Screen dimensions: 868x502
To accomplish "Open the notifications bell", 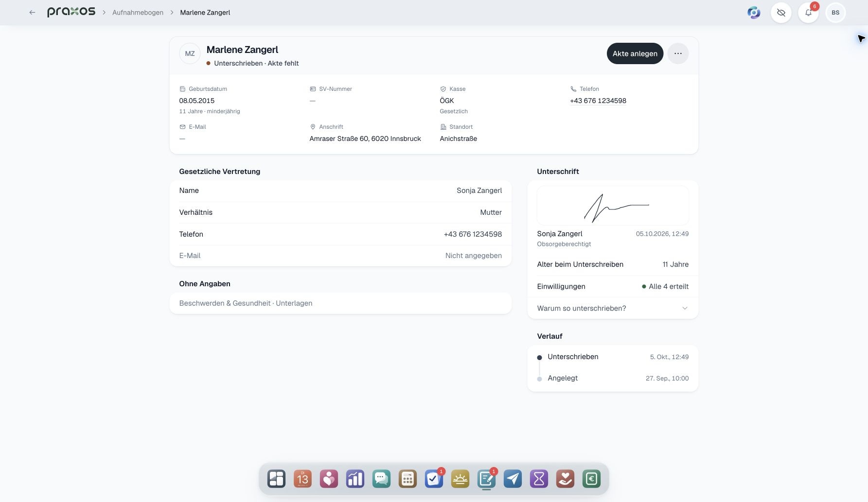I will pyautogui.click(x=808, y=13).
